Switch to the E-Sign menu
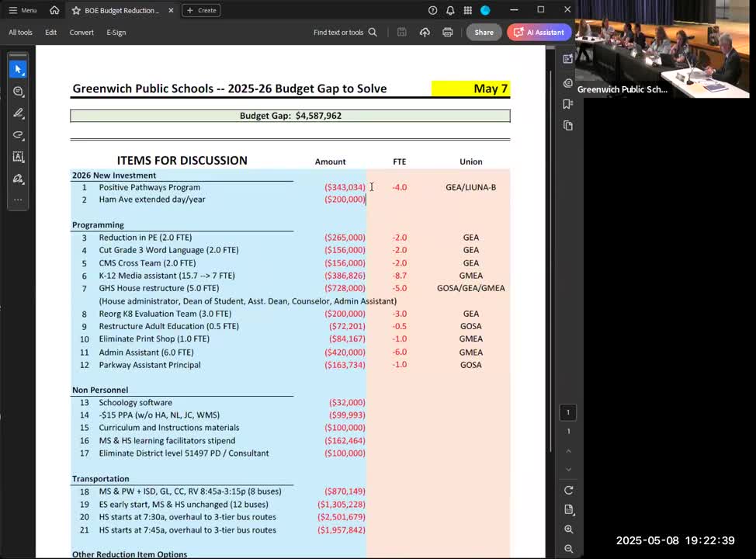The image size is (756, 559). point(116,33)
